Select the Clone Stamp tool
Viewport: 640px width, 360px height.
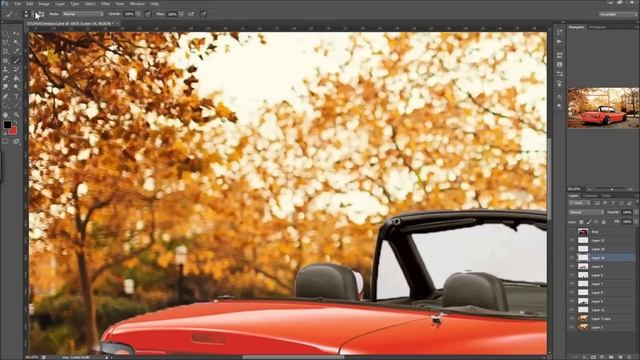pos(5,69)
